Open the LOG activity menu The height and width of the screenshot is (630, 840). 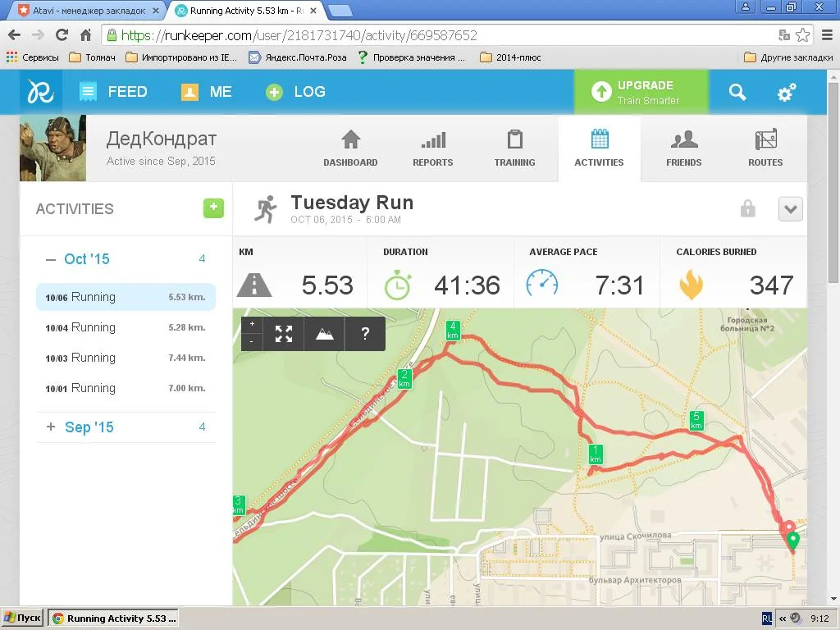click(x=295, y=92)
